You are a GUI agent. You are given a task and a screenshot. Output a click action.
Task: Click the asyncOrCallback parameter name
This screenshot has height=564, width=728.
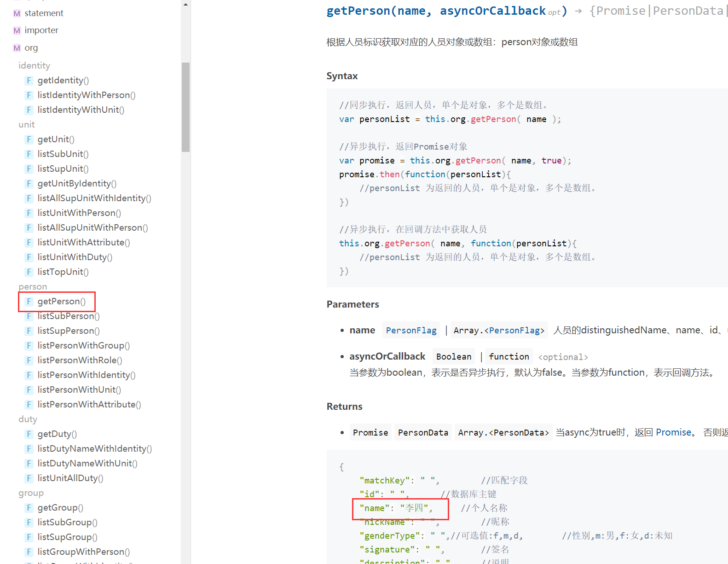pos(387,356)
